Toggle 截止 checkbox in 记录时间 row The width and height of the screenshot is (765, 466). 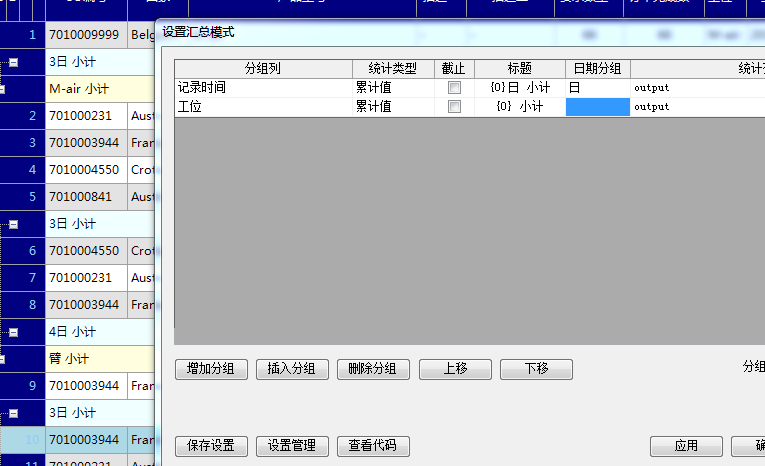point(454,88)
